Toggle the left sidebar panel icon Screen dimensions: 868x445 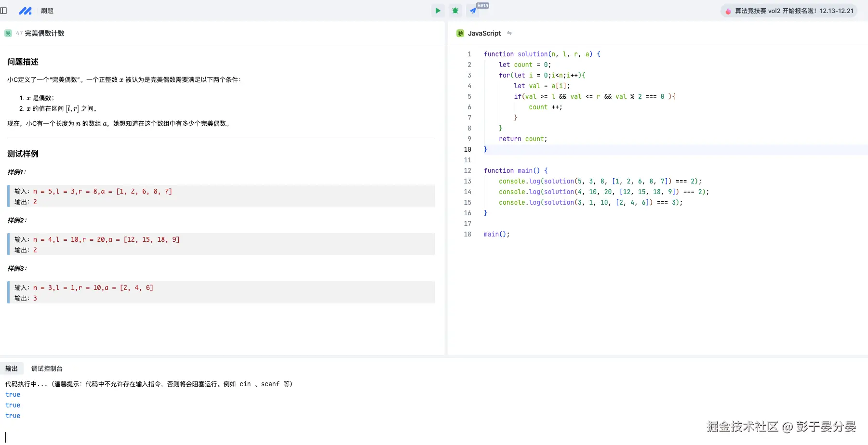tap(4, 11)
